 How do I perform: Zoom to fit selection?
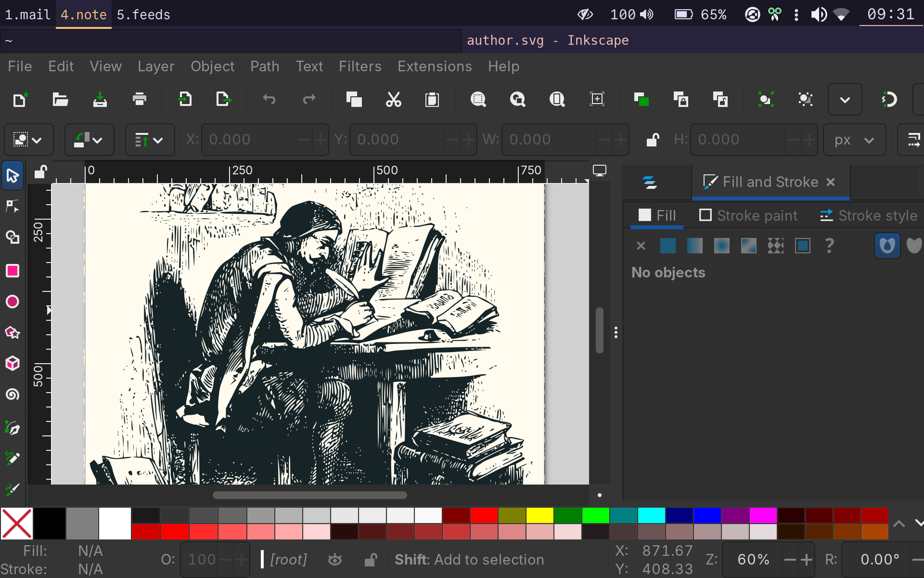(x=478, y=100)
